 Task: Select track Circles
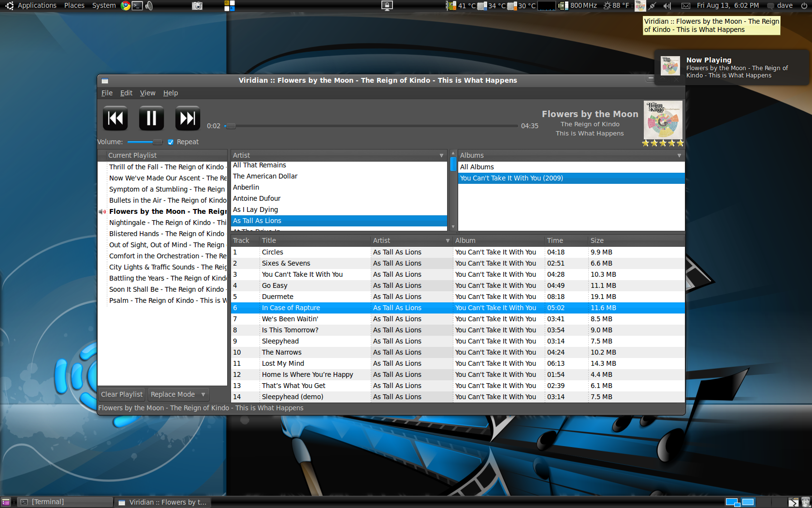[458, 252]
